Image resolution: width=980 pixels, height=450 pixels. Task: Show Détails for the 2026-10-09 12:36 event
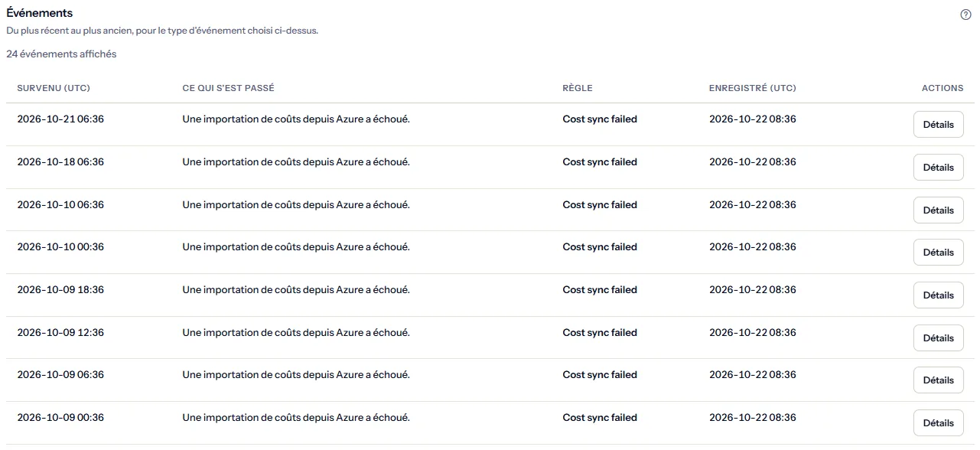[x=938, y=338]
